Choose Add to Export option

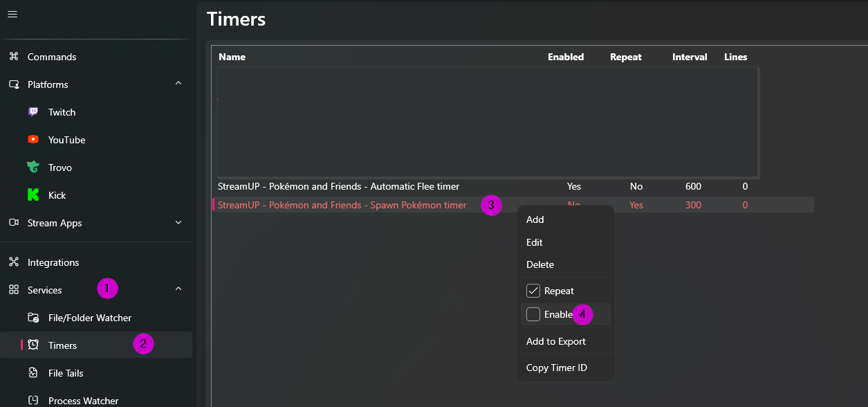pos(555,341)
